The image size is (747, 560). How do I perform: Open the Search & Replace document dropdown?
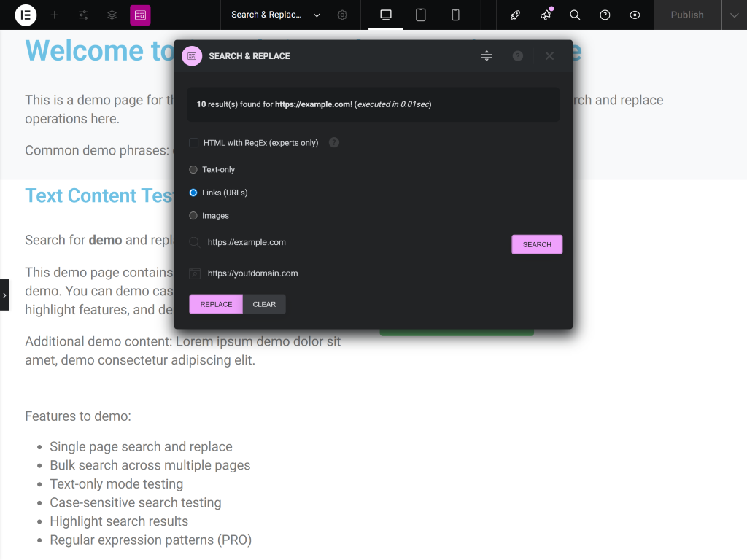(317, 15)
